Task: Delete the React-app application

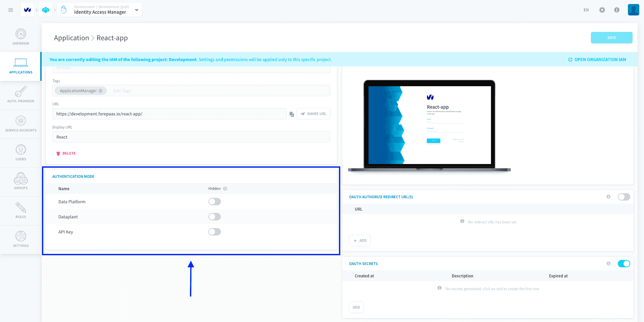Action: (66, 153)
